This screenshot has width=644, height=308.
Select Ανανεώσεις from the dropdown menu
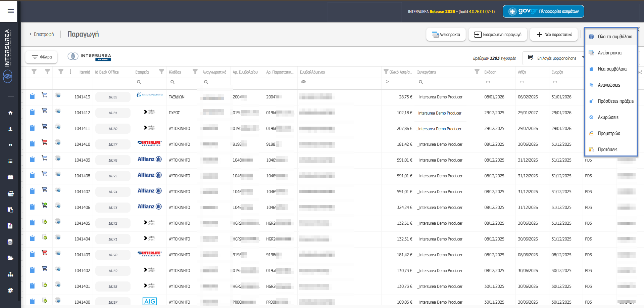[x=609, y=85]
